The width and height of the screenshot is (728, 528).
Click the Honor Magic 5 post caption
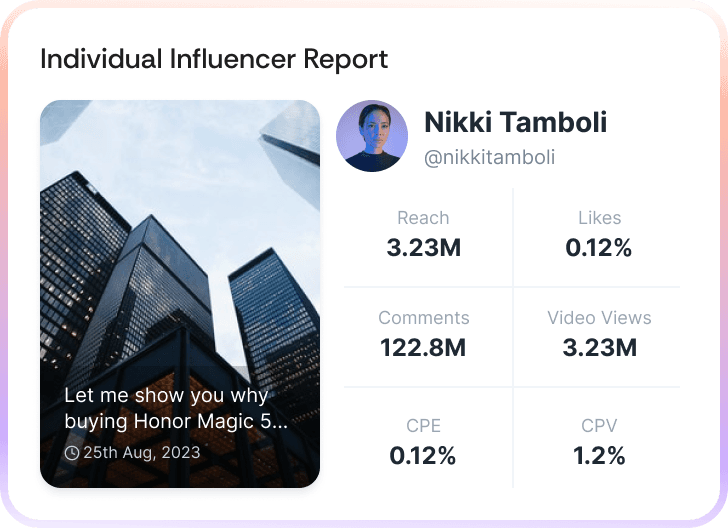[x=176, y=408]
